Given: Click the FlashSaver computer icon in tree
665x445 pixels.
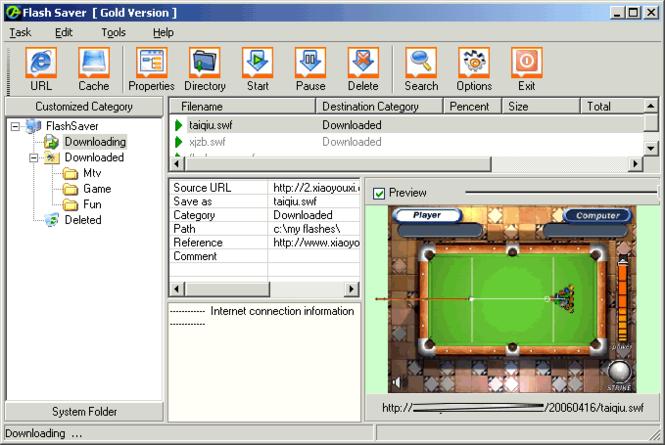Looking at the screenshot, I should [34, 126].
